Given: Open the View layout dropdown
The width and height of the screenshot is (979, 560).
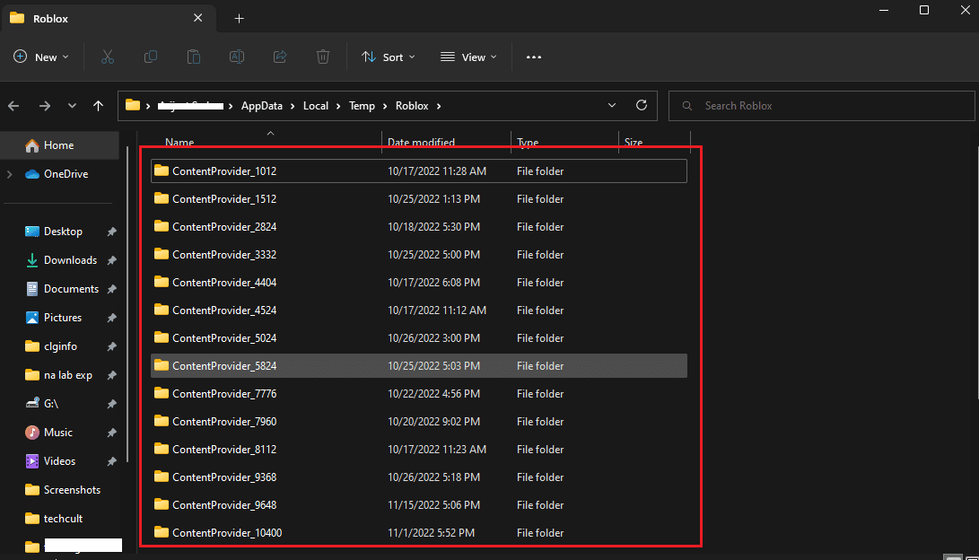Looking at the screenshot, I should 468,57.
